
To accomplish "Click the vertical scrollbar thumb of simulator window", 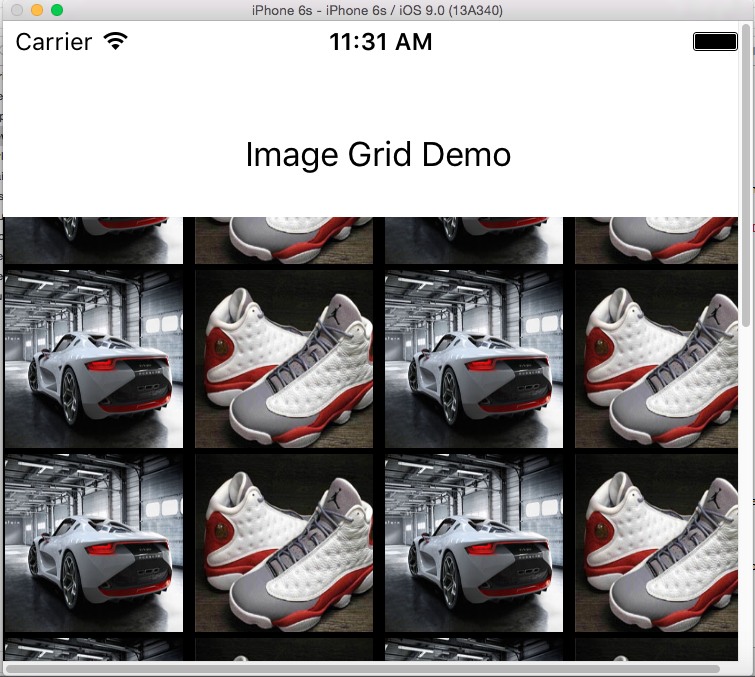I will pos(746,175).
